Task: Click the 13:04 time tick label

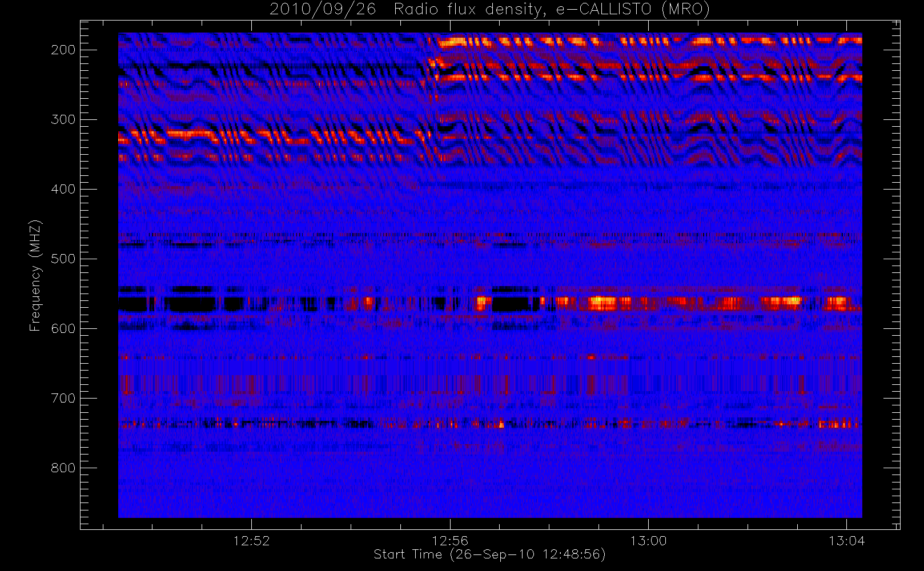Action: point(847,541)
